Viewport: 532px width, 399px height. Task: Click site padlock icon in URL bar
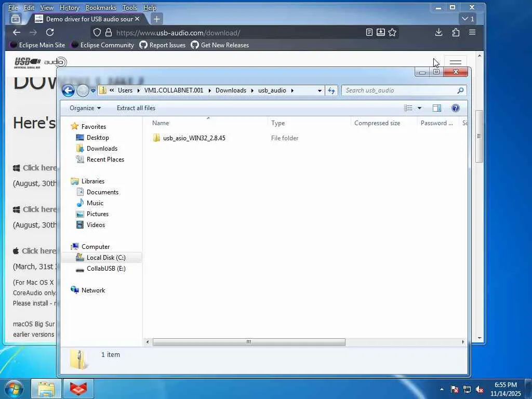pyautogui.click(x=108, y=33)
